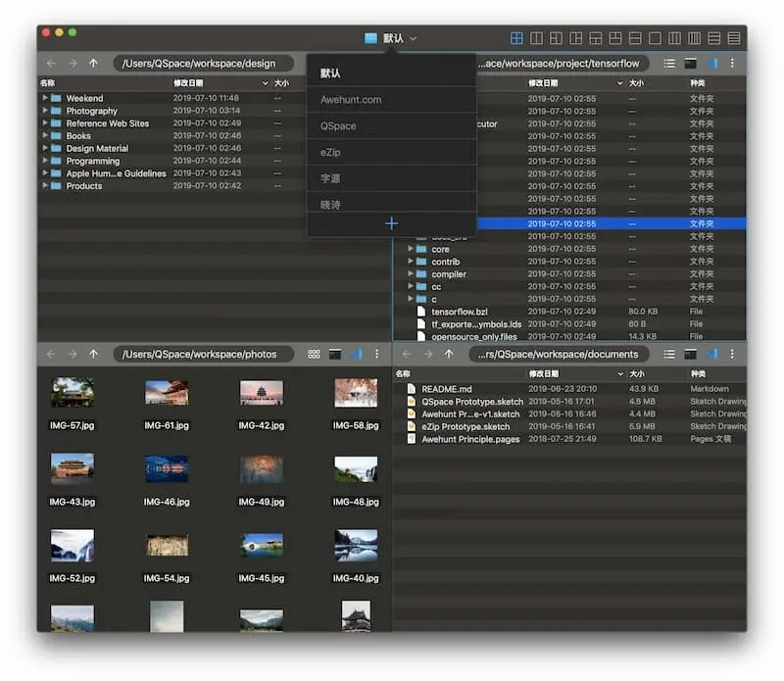784x681 pixels.
Task: Open the 默认 workspace dropdown
Action: click(392, 38)
